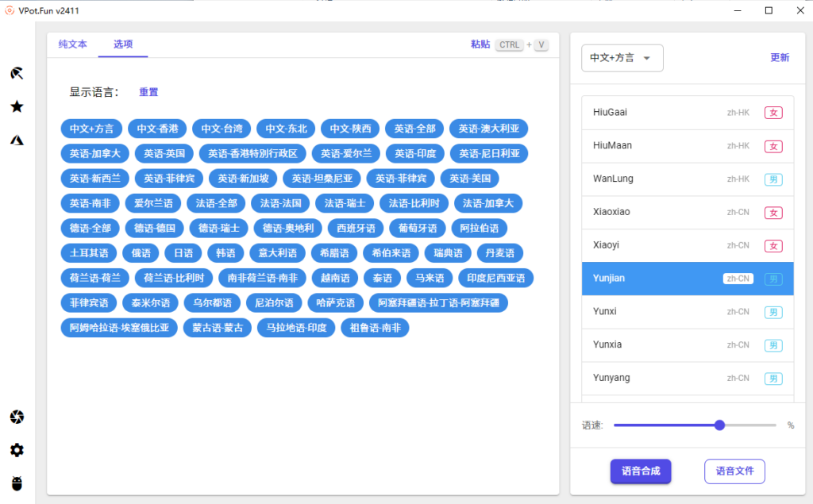This screenshot has width=813, height=504.
Task: Click the VPot.Fun app logo in title bar
Action: point(9,10)
